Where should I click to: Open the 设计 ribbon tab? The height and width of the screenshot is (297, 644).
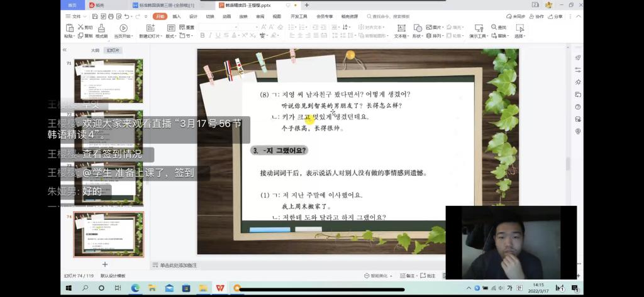[193, 16]
